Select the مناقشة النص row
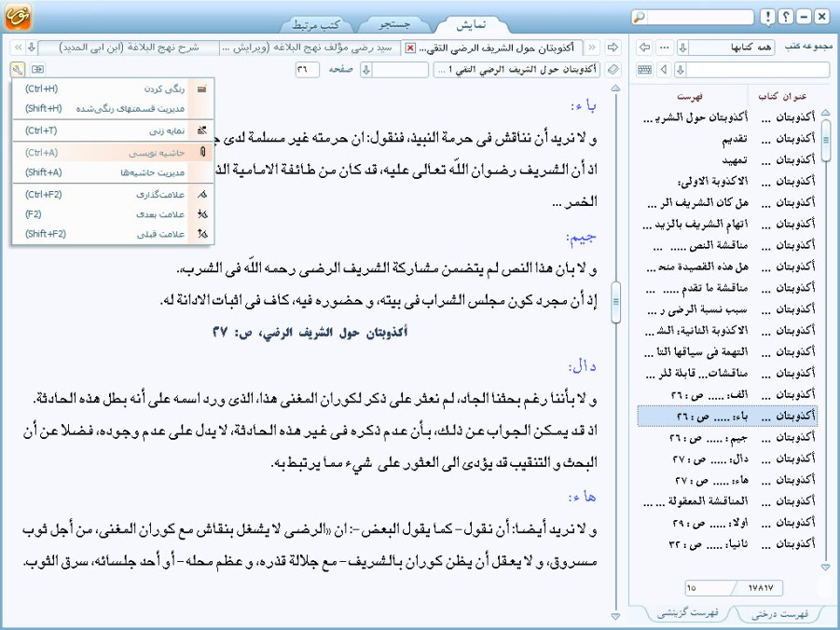Image resolution: width=840 pixels, height=630 pixels. point(727,245)
